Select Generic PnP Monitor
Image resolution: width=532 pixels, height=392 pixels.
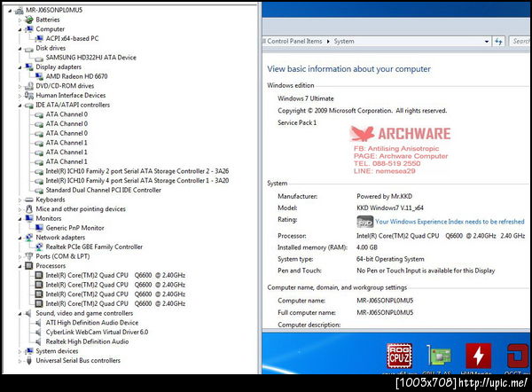click(75, 228)
